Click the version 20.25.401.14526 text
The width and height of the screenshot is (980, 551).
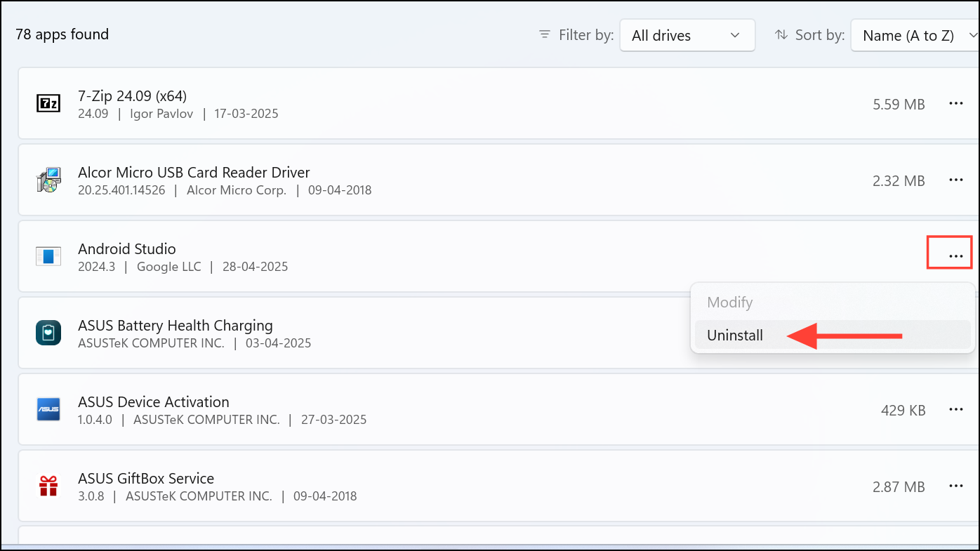[x=122, y=190]
